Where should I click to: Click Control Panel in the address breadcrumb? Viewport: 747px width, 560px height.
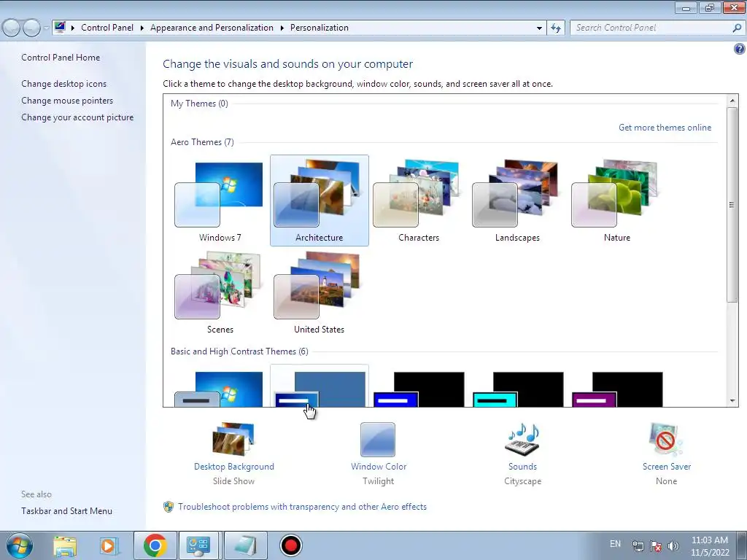coord(107,28)
